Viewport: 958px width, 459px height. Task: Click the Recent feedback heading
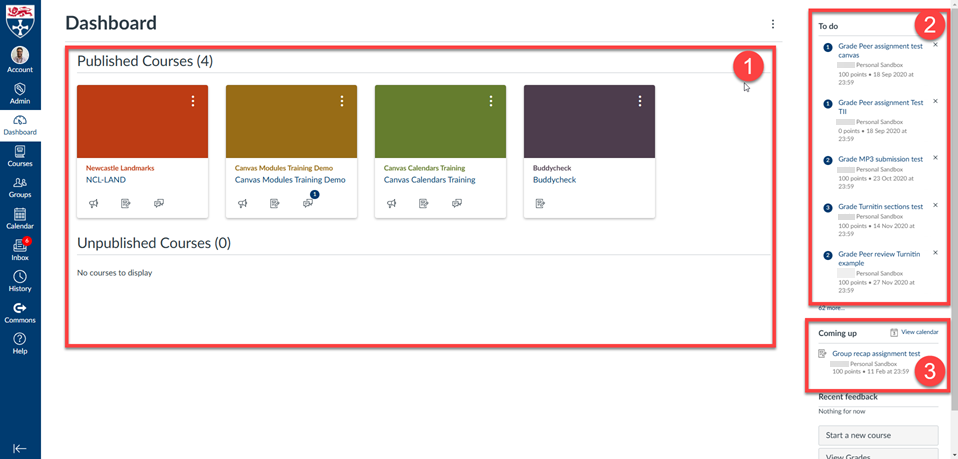click(848, 397)
